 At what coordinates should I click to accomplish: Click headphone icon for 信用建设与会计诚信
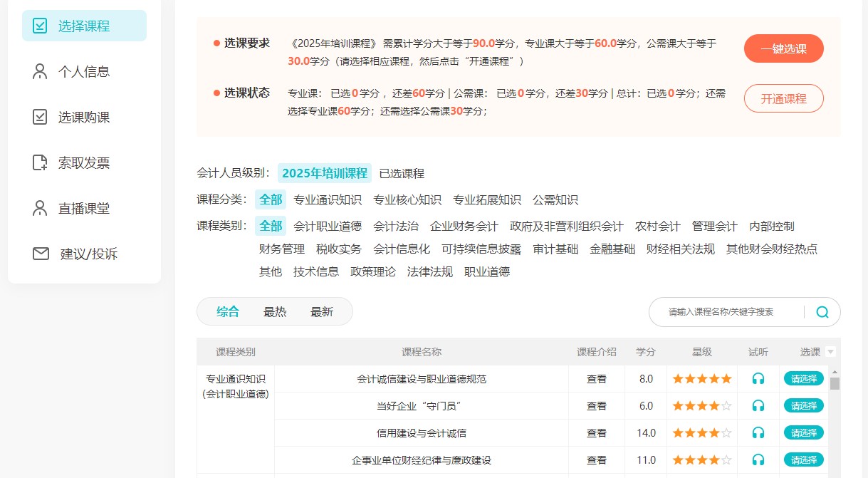(x=758, y=433)
